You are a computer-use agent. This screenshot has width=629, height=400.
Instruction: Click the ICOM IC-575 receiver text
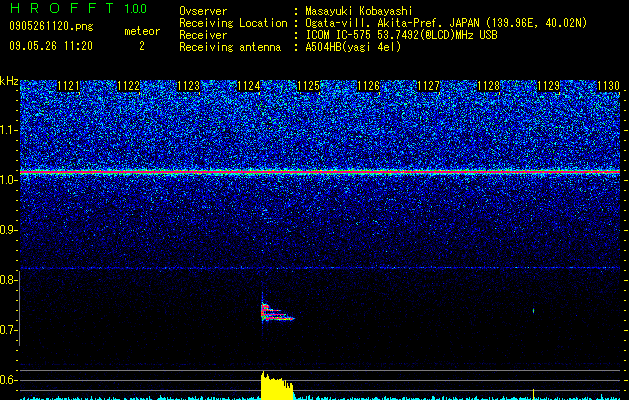(x=401, y=35)
